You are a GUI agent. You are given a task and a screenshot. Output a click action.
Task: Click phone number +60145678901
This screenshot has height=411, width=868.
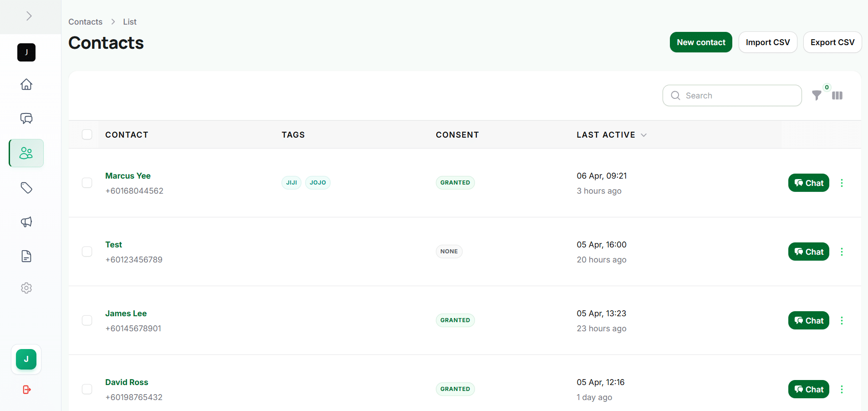(x=133, y=329)
